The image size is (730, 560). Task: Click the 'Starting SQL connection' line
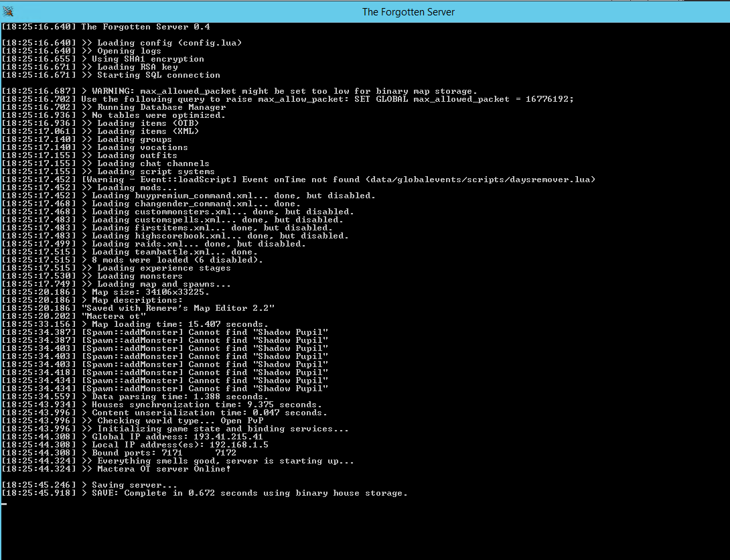coord(111,75)
